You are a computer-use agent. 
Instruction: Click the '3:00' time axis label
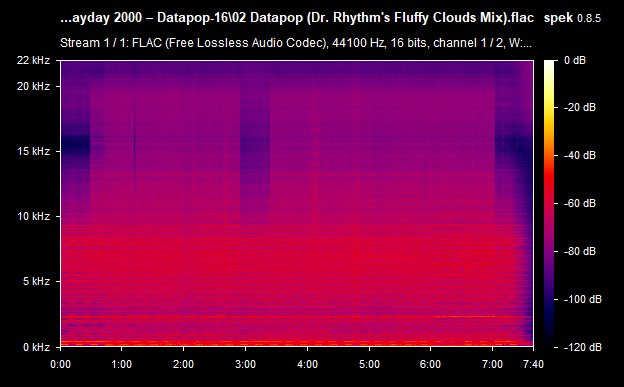(x=246, y=364)
